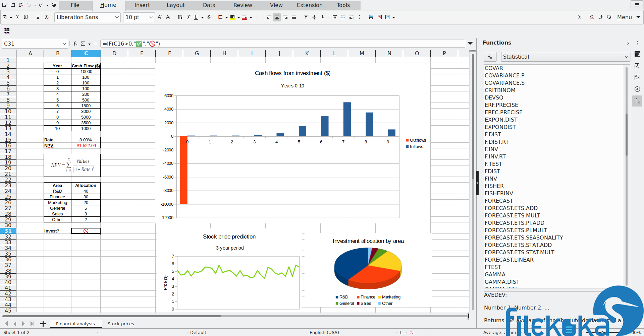Open sidebar Properties deck icon
The height and width of the screenshot is (336, 644).
(637, 54)
